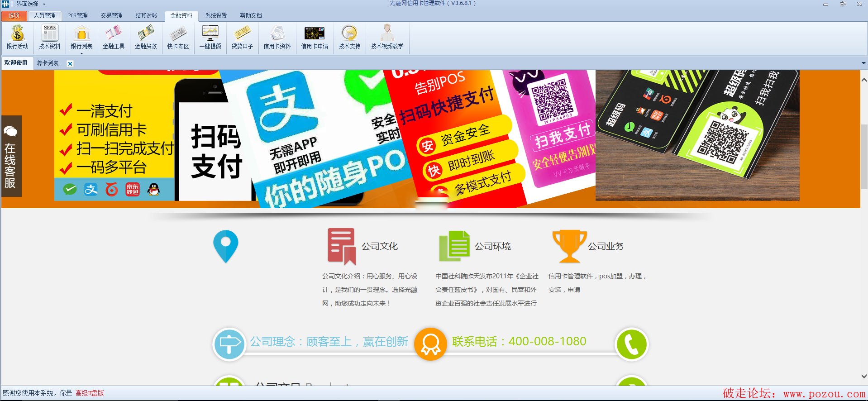Click the 公司环境 heading

point(492,246)
